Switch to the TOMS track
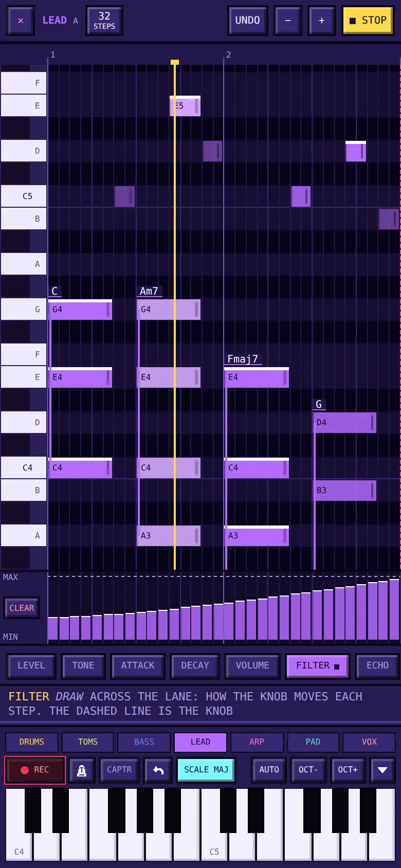 [88, 742]
